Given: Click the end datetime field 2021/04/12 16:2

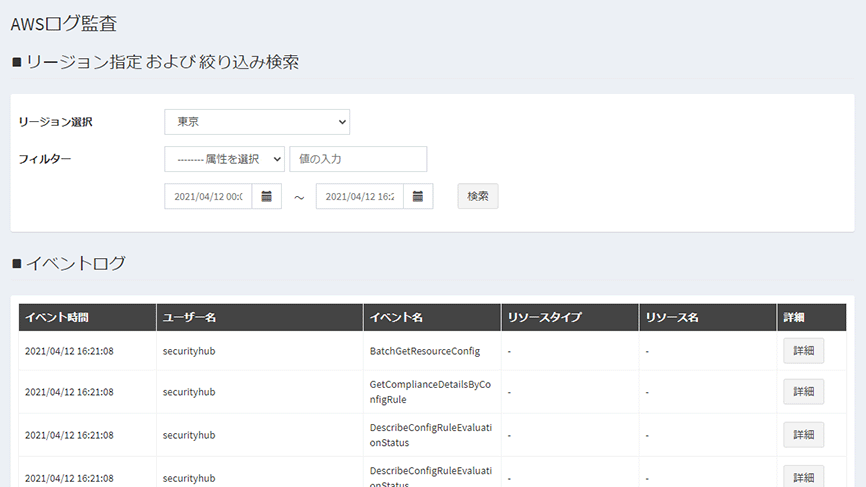Looking at the screenshot, I should [x=360, y=196].
